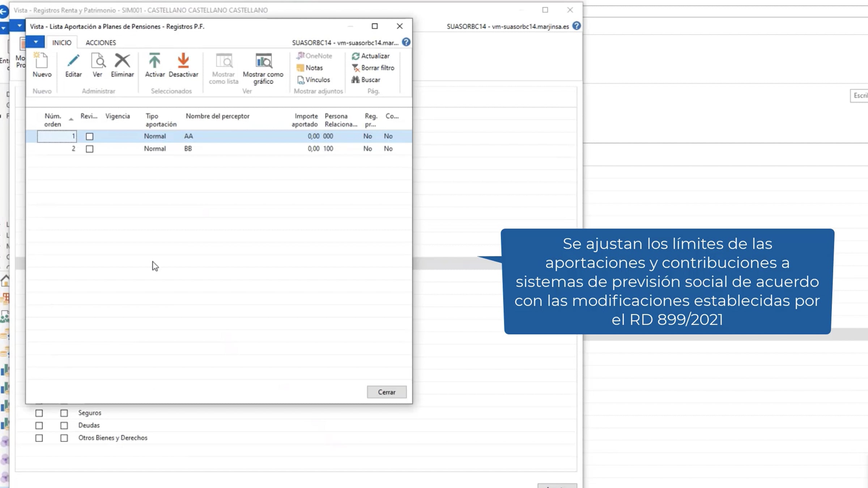Open Notas in ribbon
868x488 pixels.
pos(310,68)
